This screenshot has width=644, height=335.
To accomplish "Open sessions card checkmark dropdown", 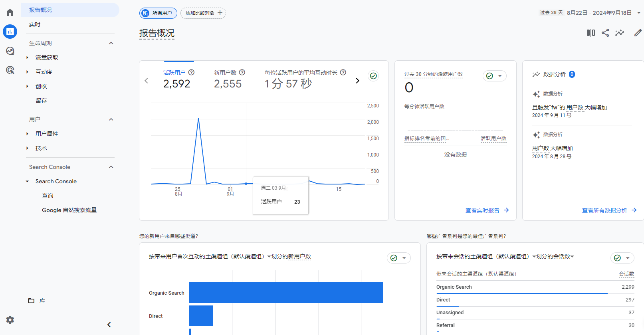I will pos(622,258).
